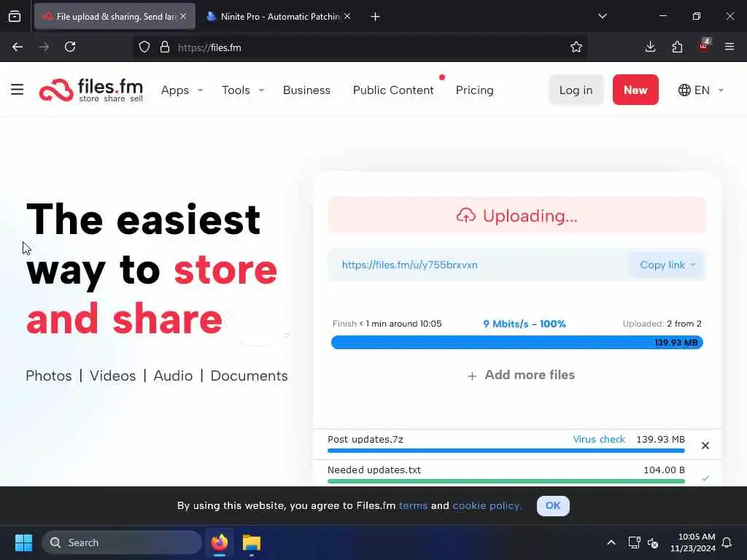Click the Log in button
747x560 pixels.
(576, 90)
